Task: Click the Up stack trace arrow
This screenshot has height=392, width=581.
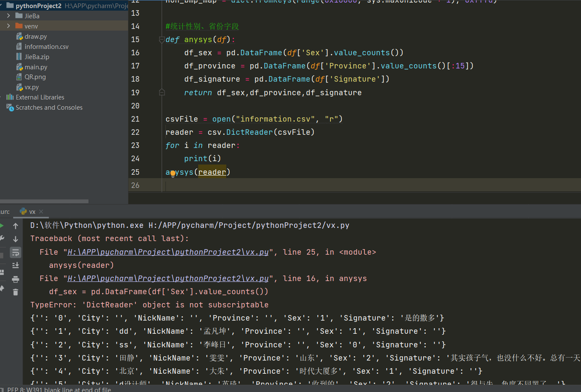Action: tap(16, 226)
